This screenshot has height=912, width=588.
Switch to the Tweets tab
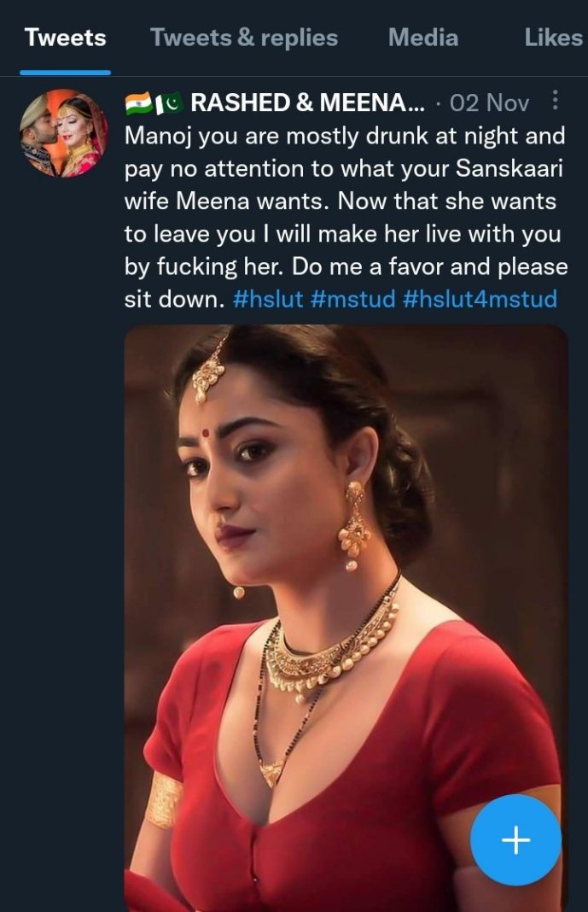(65, 38)
